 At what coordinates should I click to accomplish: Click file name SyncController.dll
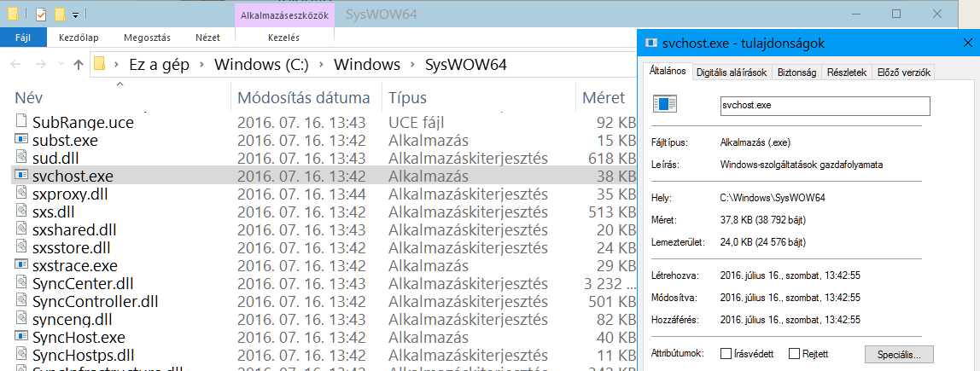click(x=95, y=302)
